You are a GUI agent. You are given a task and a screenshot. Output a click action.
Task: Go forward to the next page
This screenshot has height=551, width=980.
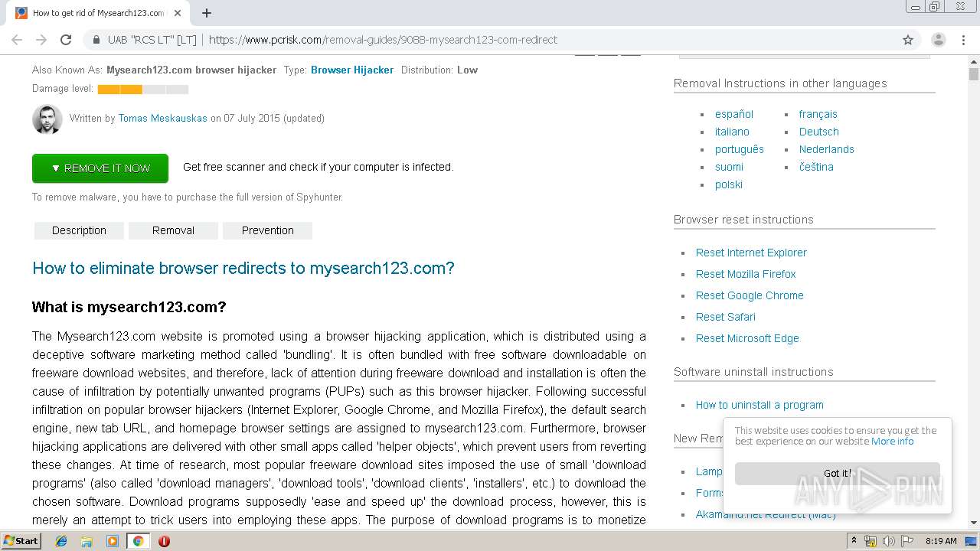click(41, 40)
